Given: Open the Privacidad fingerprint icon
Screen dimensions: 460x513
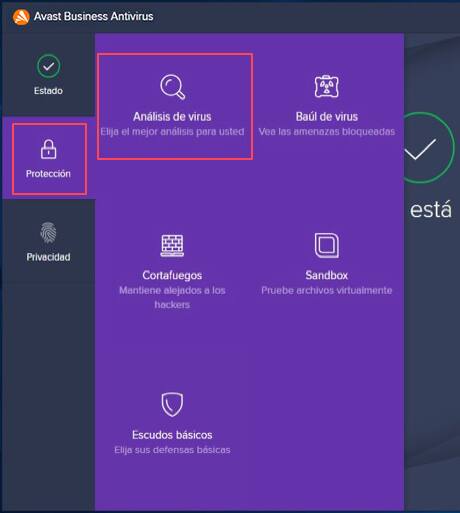Looking at the screenshot, I should [49, 232].
